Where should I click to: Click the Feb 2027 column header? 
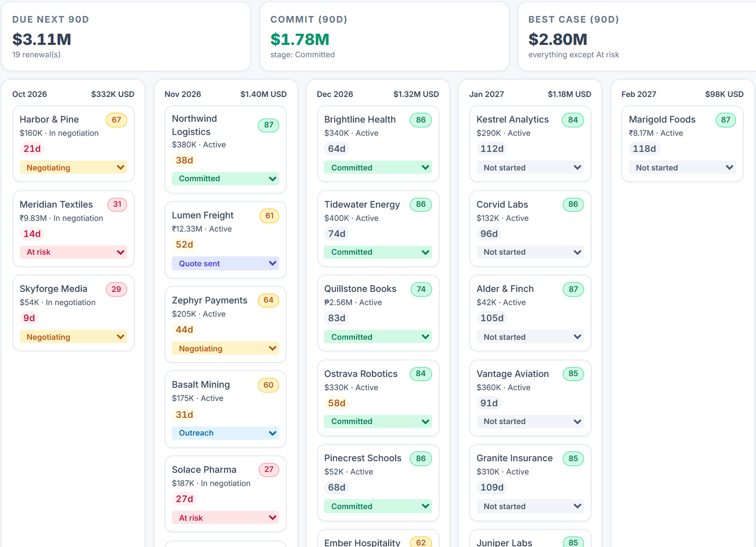pyautogui.click(x=639, y=94)
